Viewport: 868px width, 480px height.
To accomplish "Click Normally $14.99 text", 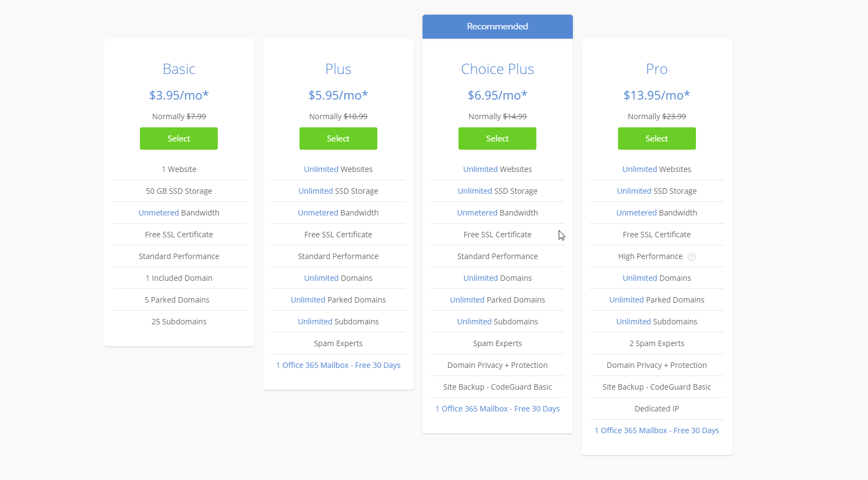I will click(497, 116).
